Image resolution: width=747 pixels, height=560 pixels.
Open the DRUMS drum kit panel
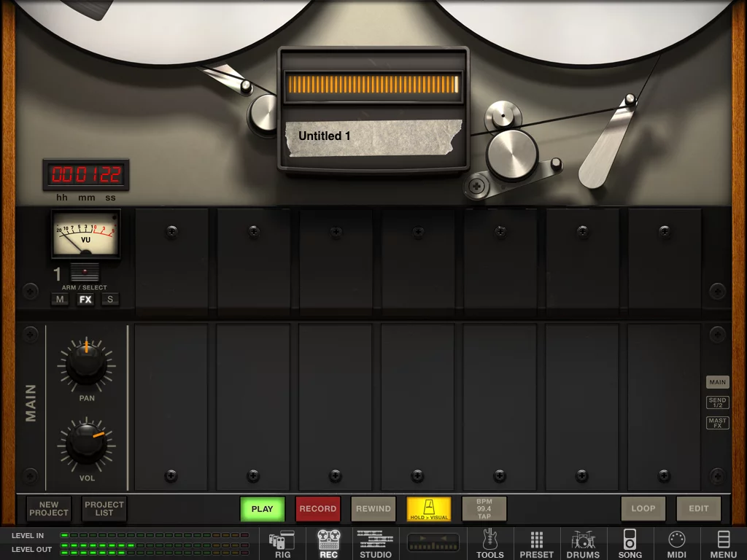[x=583, y=543]
